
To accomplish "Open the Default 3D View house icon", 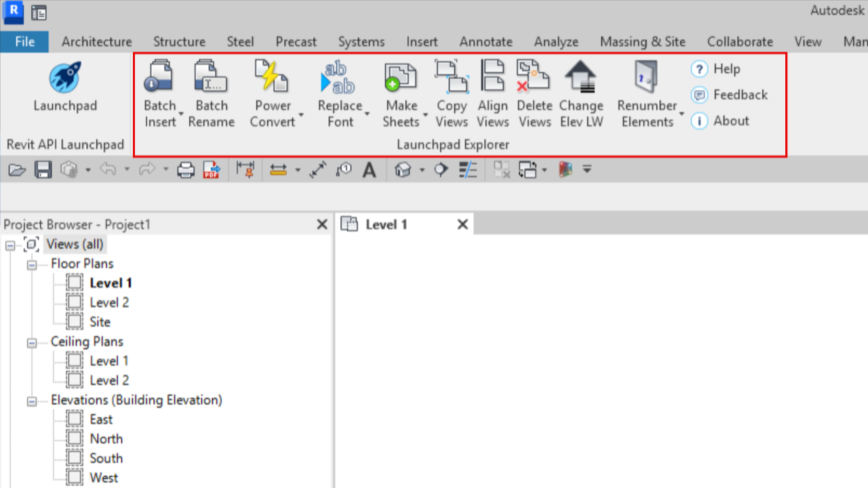I will tap(403, 169).
